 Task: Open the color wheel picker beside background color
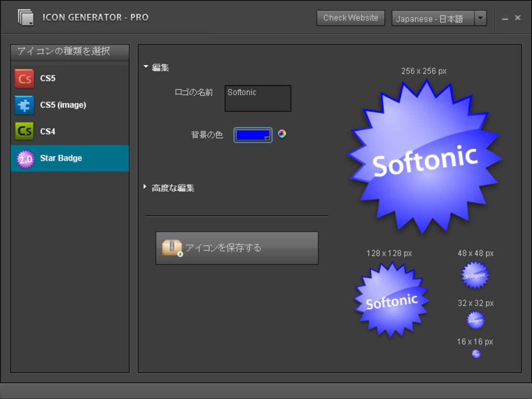click(x=282, y=135)
